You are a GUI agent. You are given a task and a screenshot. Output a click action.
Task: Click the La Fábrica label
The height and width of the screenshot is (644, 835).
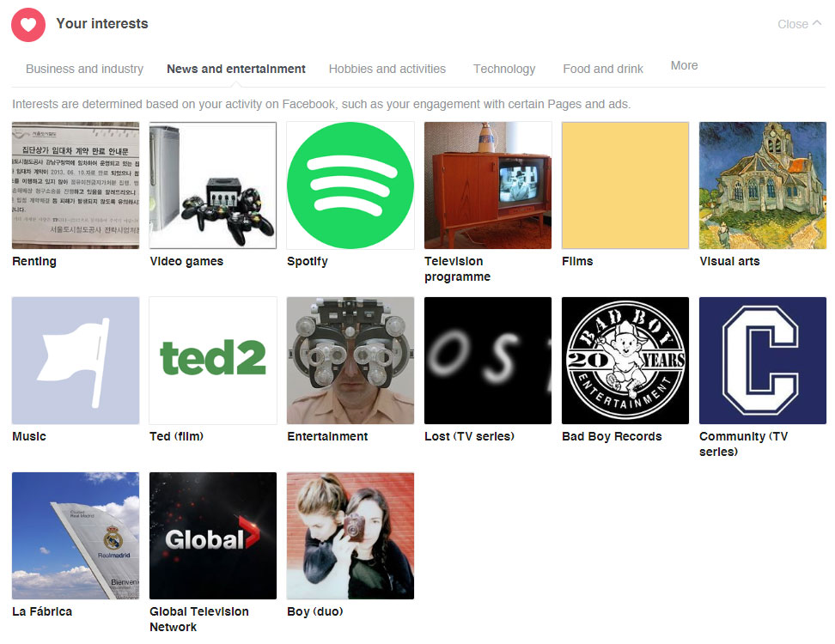pyautogui.click(x=42, y=611)
